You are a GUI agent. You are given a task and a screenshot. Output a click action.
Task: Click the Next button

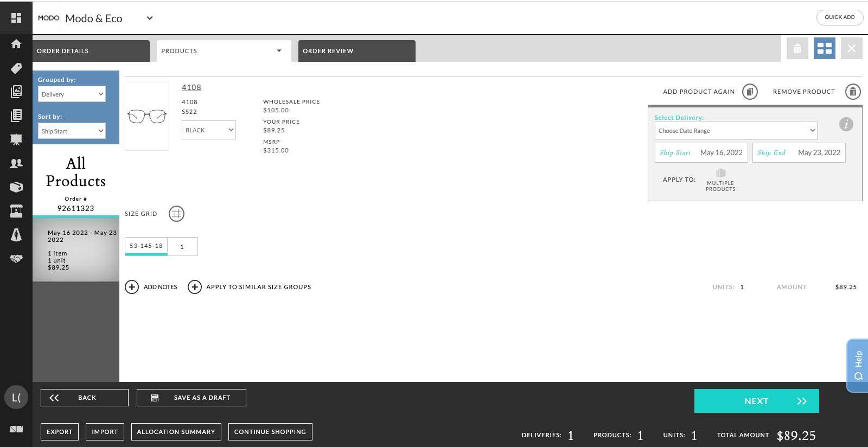point(757,401)
